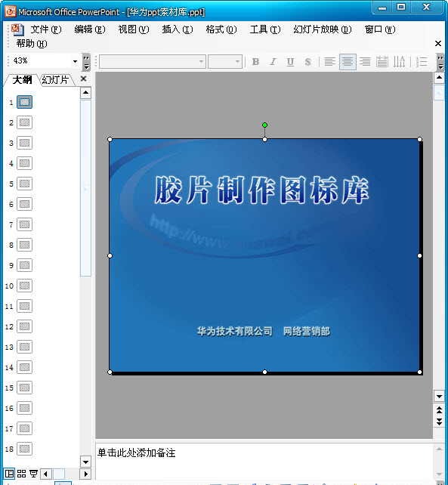
Task: Click the text direction icon
Action: point(400,61)
